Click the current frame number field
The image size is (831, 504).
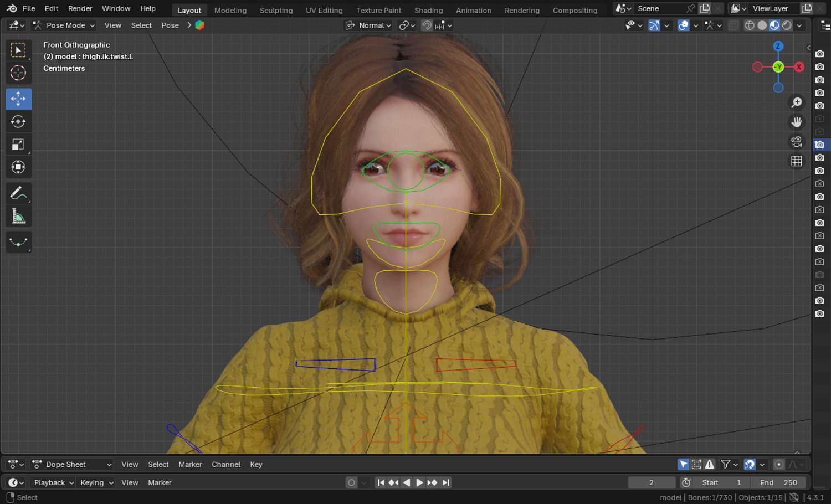coord(651,482)
